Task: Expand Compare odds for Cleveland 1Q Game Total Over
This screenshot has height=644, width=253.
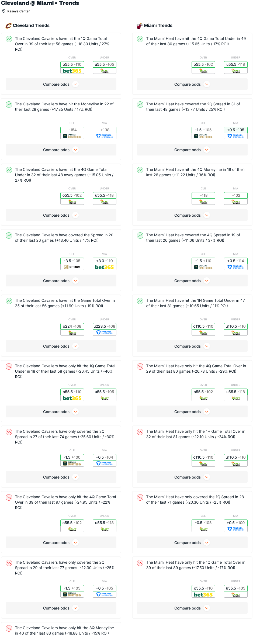Action: (x=61, y=84)
